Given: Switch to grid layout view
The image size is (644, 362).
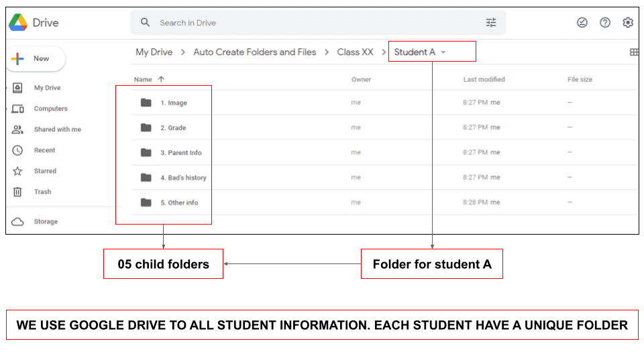Looking at the screenshot, I should pos(633,52).
